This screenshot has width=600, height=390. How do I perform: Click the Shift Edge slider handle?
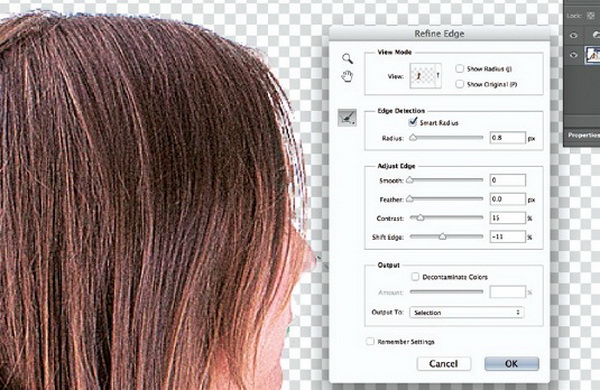coord(442,237)
